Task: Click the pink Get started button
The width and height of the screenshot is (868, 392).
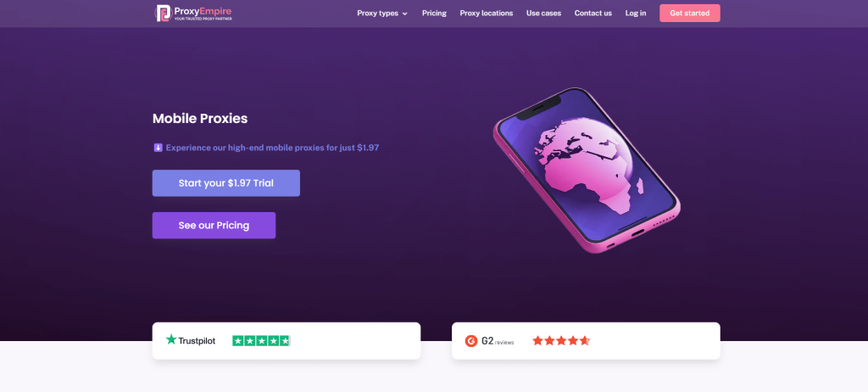Action: [x=690, y=14]
